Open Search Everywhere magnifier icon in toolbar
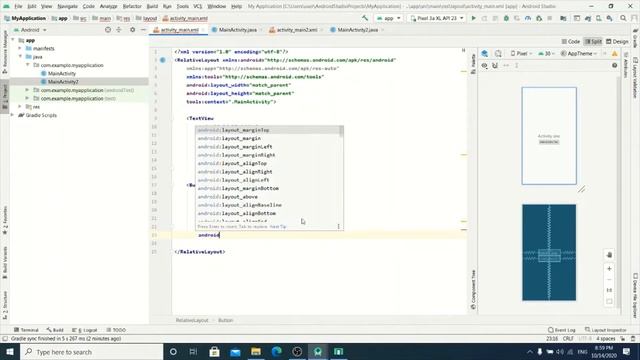This screenshot has height=360, width=640. point(623,18)
